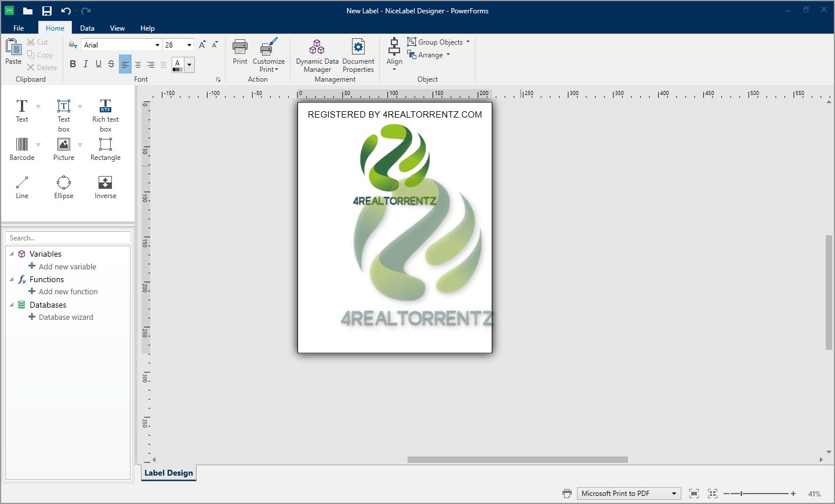Toggle bold text formatting
835x504 pixels.
[72, 64]
